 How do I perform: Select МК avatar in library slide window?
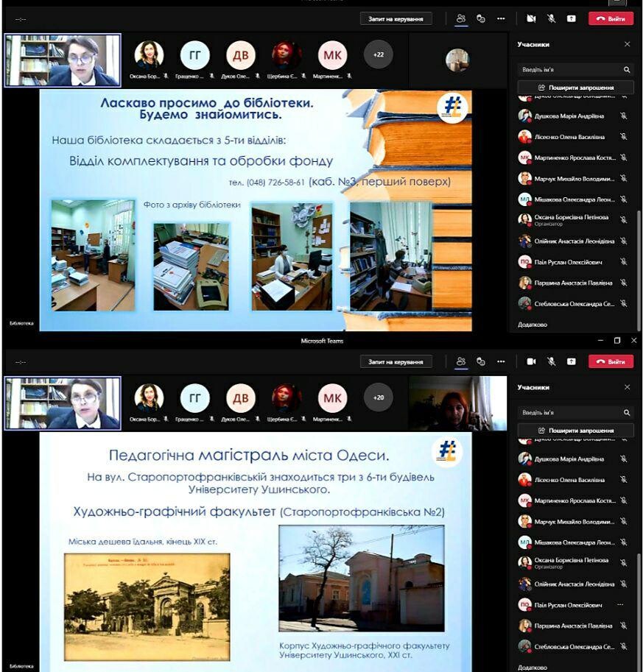(332, 55)
